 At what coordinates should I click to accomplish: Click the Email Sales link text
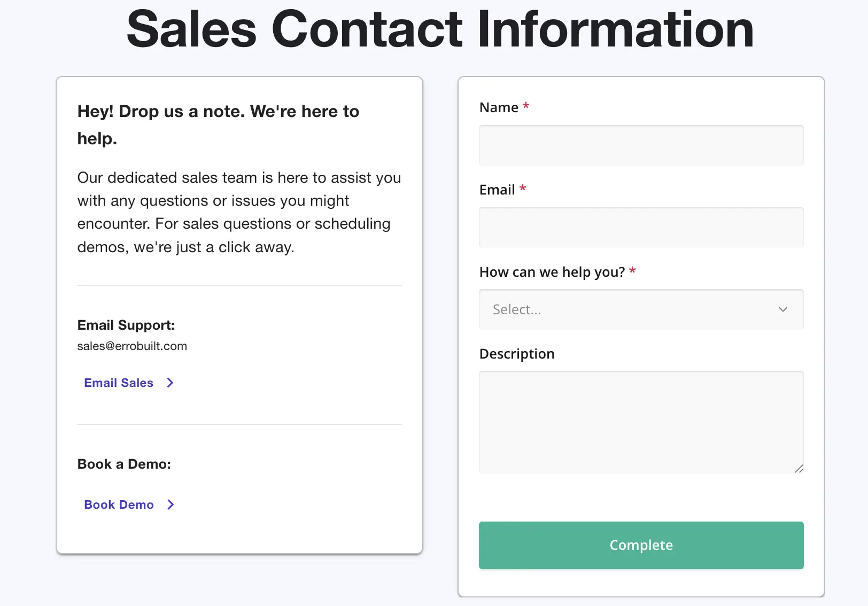click(119, 383)
